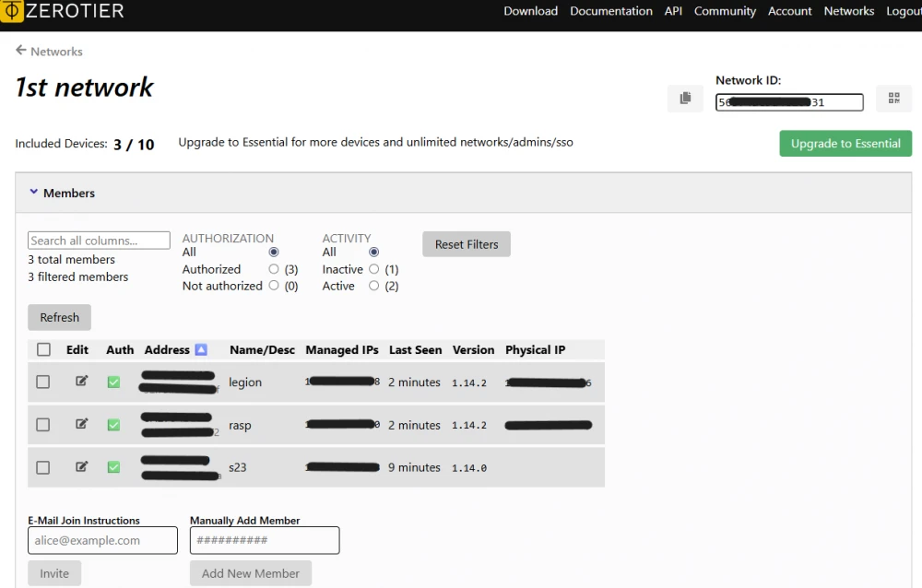922x588 pixels.
Task: Copy the Network ID to clipboard
Action: pos(685,99)
